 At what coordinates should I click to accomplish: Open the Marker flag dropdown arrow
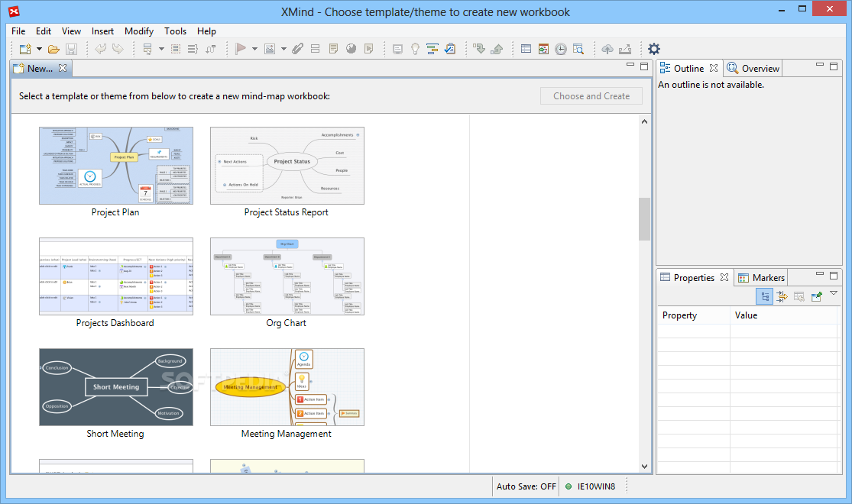254,49
